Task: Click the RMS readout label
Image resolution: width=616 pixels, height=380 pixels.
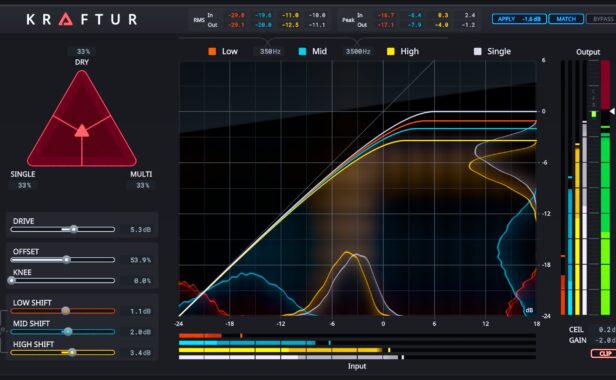Action: point(199,20)
